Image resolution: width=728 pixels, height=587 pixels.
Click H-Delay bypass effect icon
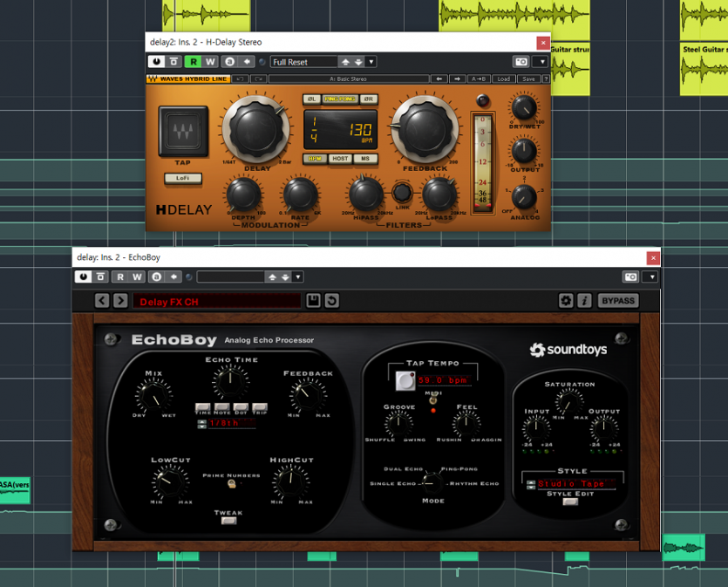click(x=173, y=62)
